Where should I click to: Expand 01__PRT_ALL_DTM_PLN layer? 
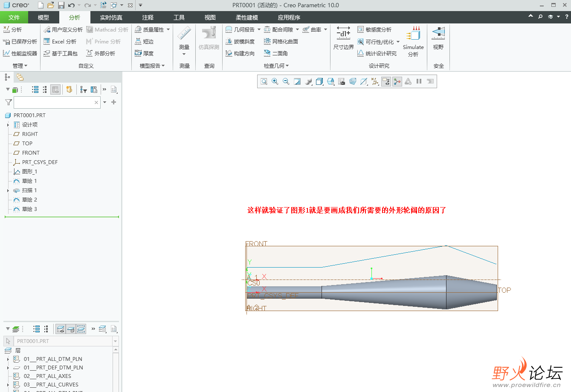click(8, 359)
